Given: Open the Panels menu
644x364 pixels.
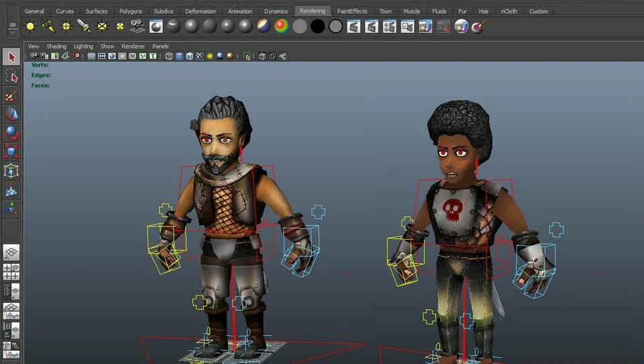Looking at the screenshot, I should coord(160,46).
